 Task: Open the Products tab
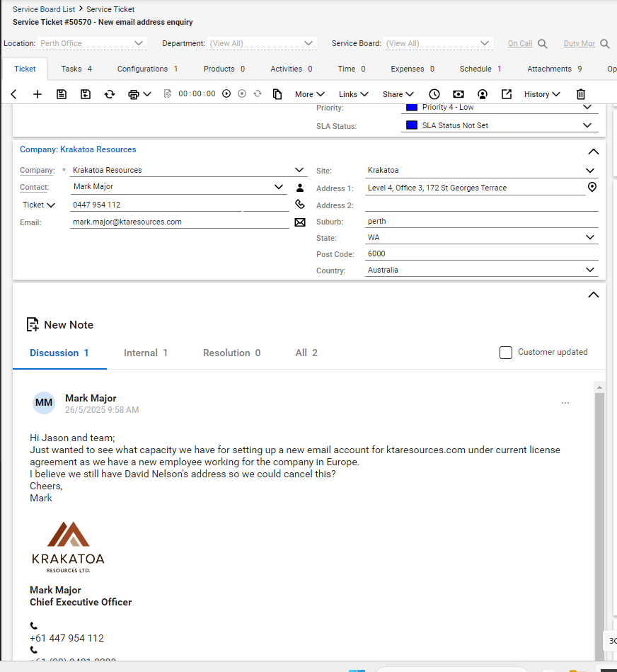click(224, 69)
